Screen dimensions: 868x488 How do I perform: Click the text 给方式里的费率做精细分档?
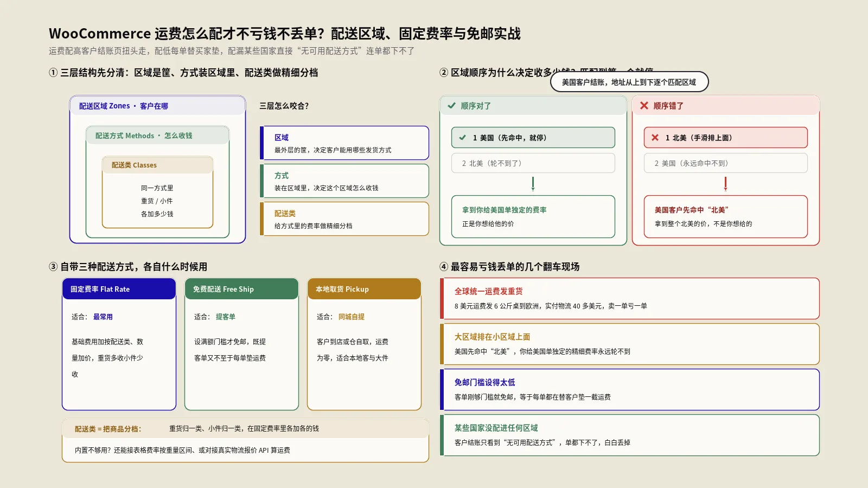point(314,226)
